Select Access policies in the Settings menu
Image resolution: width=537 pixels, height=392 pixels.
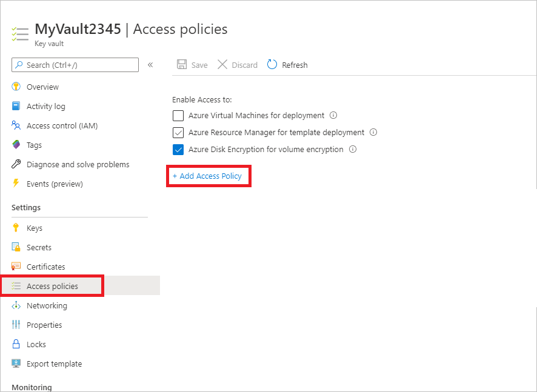tap(52, 285)
